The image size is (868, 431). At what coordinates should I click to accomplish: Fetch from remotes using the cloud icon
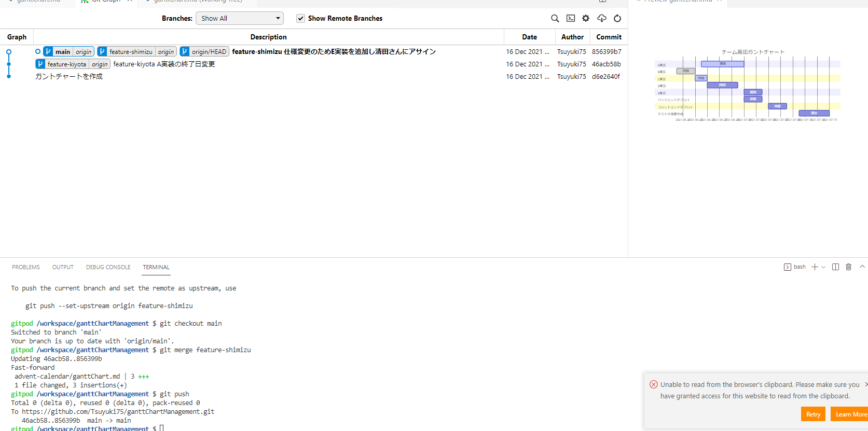pos(602,18)
